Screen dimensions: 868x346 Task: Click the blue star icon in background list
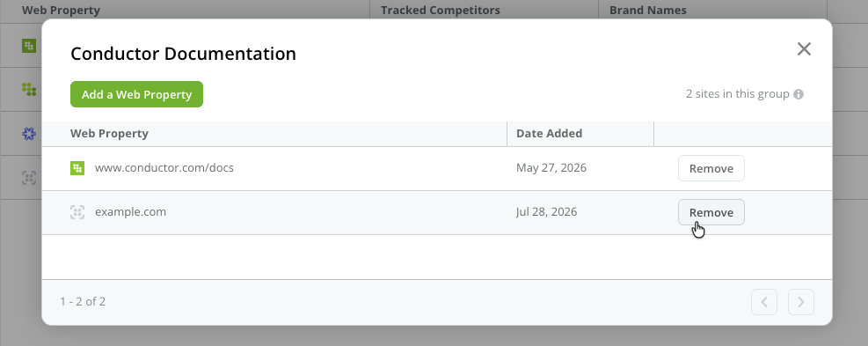pyautogui.click(x=29, y=134)
